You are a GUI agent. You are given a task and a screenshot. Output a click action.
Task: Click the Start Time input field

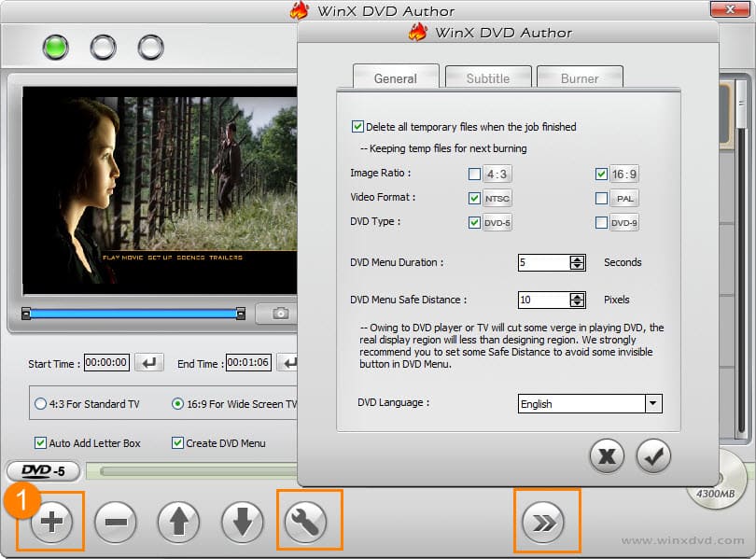(106, 362)
